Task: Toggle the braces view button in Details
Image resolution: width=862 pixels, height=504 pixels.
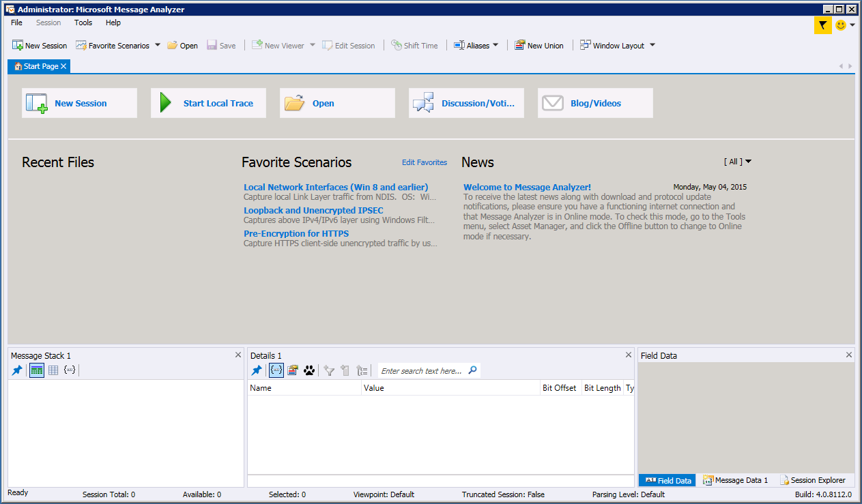Action: (x=276, y=370)
